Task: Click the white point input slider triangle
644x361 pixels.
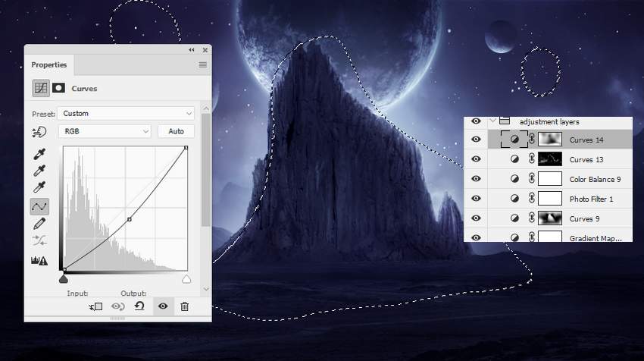Action: coord(186,280)
